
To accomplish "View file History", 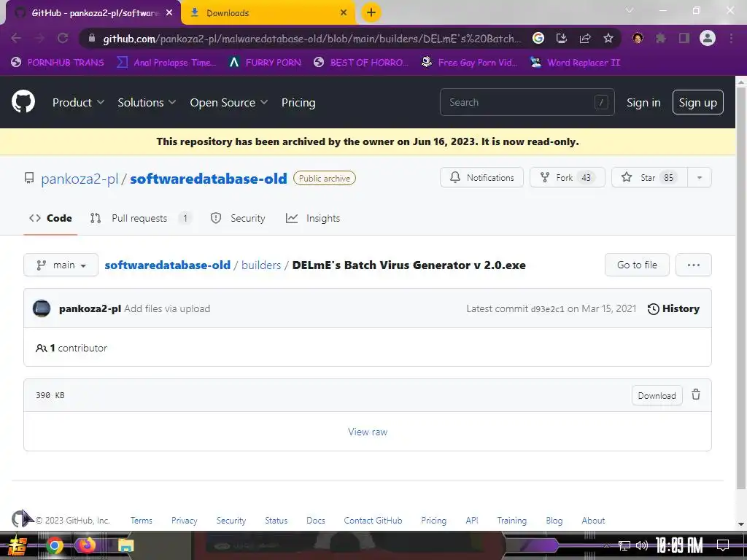I will pyautogui.click(x=673, y=308).
